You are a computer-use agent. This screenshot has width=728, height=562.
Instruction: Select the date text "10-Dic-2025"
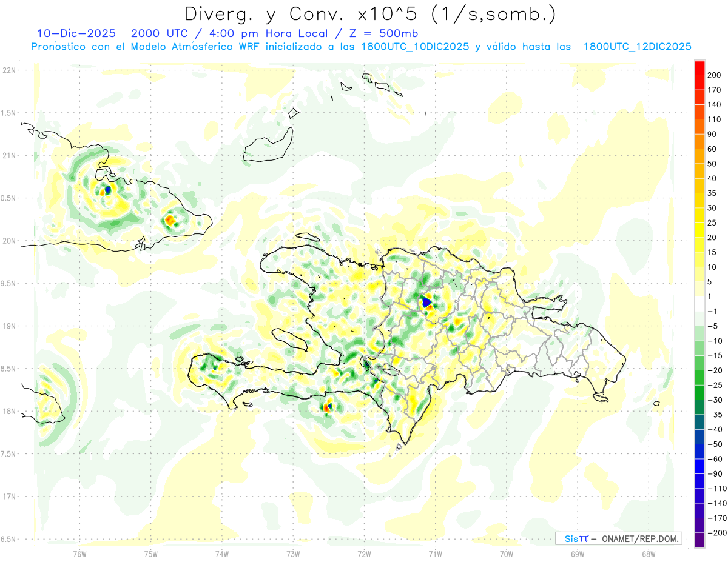pyautogui.click(x=76, y=33)
